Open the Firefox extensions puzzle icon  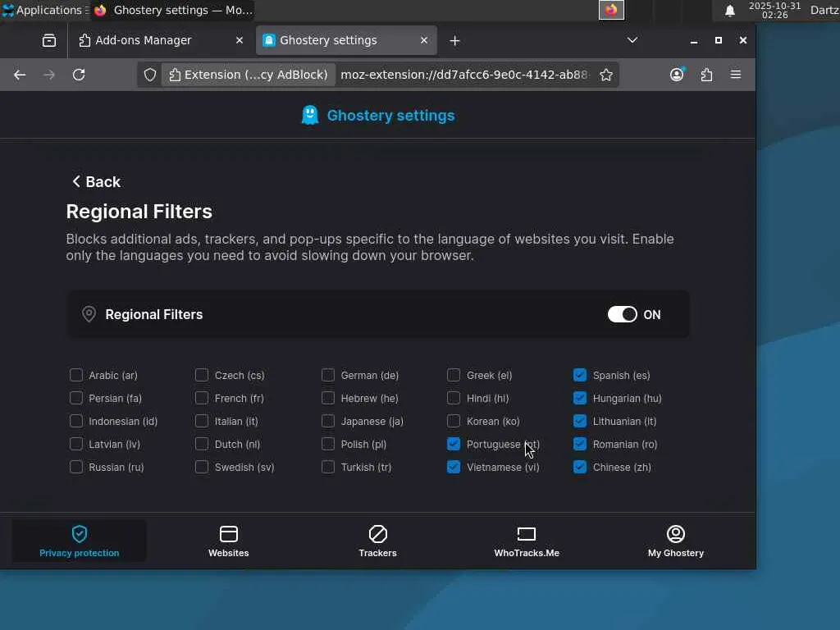pos(706,75)
